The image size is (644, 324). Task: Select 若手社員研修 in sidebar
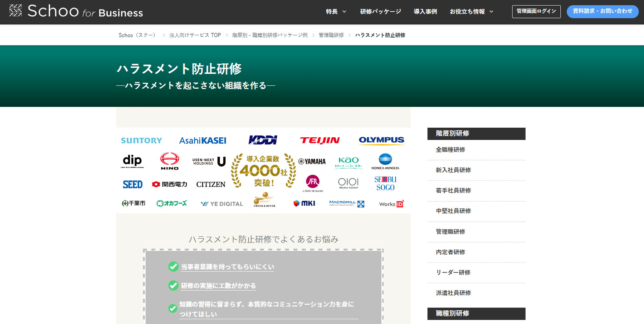(453, 190)
